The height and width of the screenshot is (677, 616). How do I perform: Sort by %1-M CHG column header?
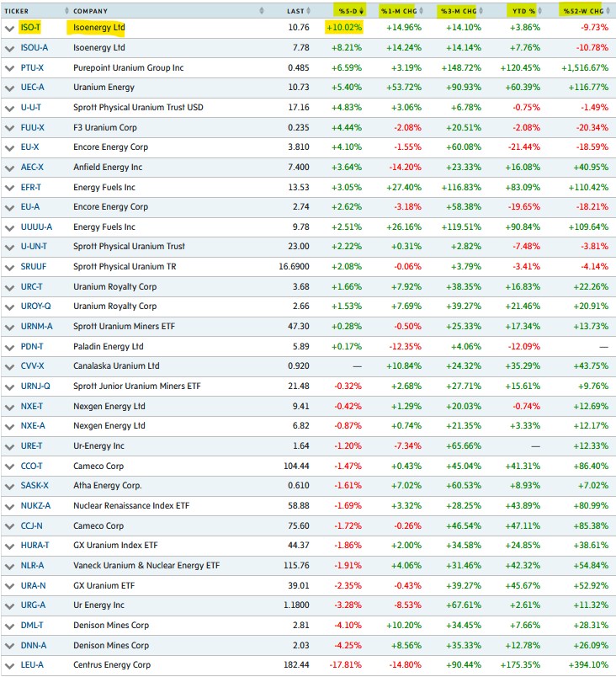pyautogui.click(x=399, y=11)
